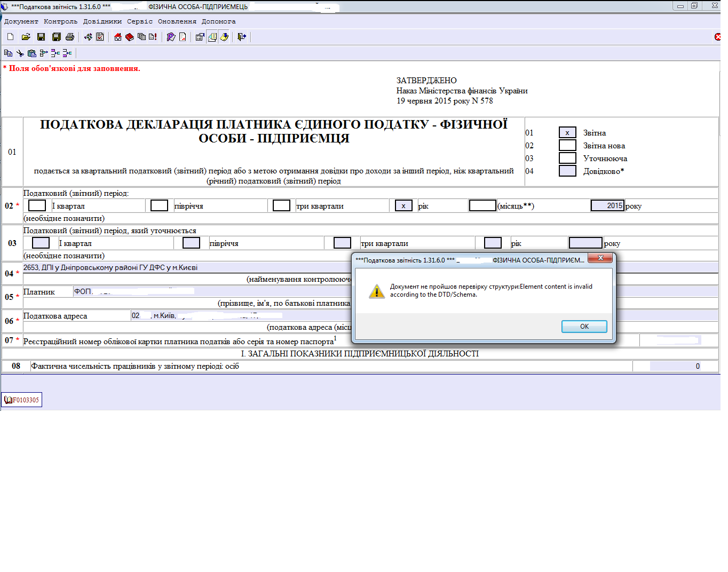Tick the 'I квартал' box in row 02

(37, 206)
